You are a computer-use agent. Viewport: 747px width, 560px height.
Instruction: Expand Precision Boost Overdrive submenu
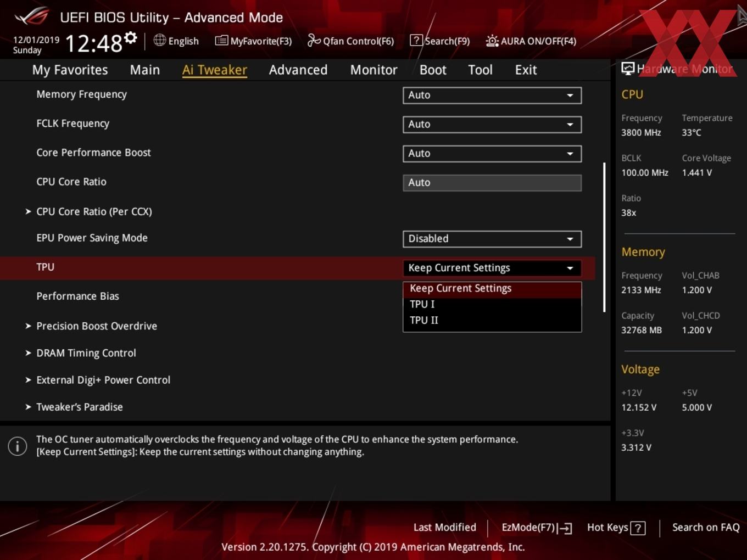click(x=97, y=326)
